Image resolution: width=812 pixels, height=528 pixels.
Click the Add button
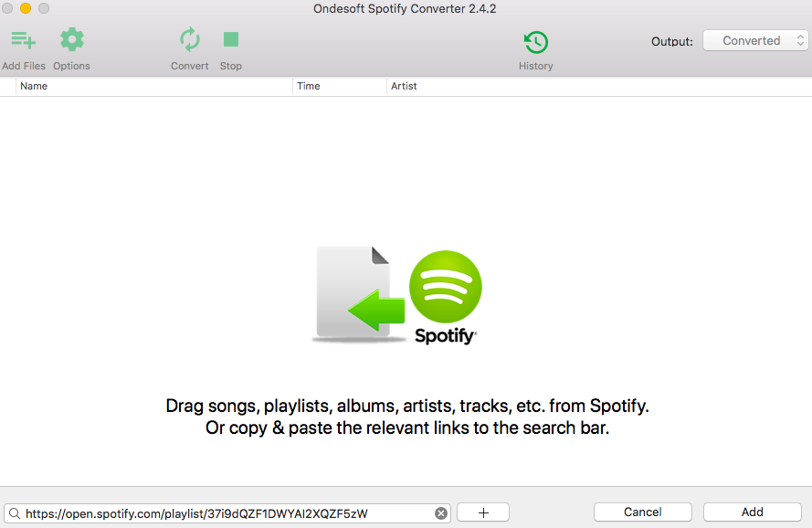752,512
